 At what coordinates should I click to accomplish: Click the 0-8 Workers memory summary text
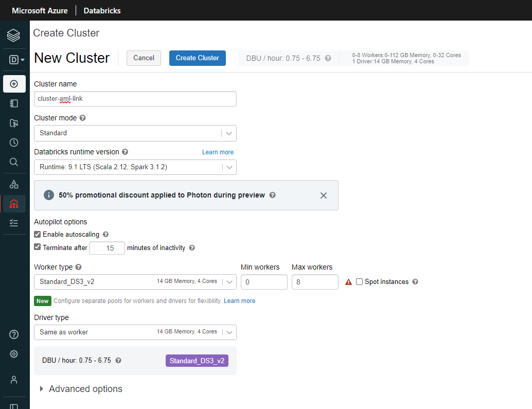point(406,55)
